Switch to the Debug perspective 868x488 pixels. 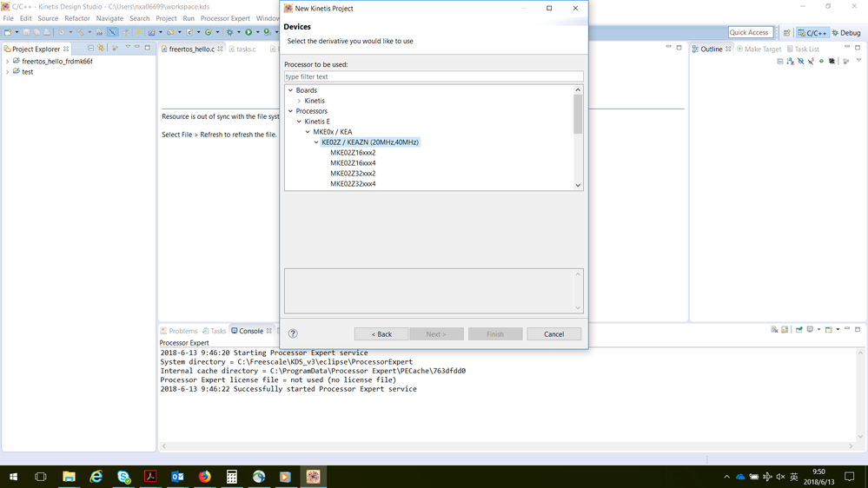click(x=846, y=33)
